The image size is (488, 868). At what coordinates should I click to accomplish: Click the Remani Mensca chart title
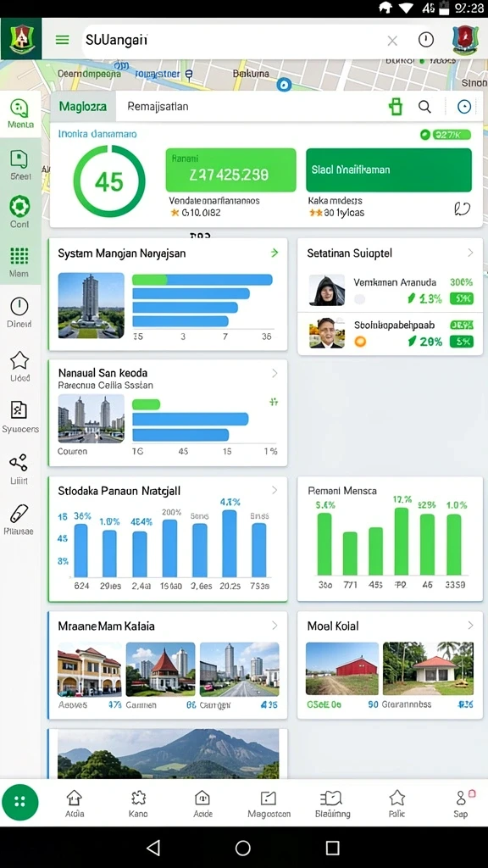point(342,491)
